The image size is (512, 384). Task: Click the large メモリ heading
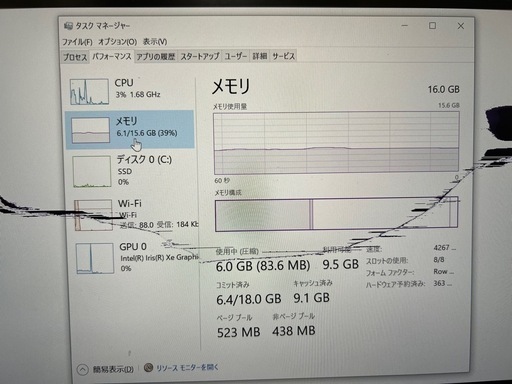click(x=231, y=86)
